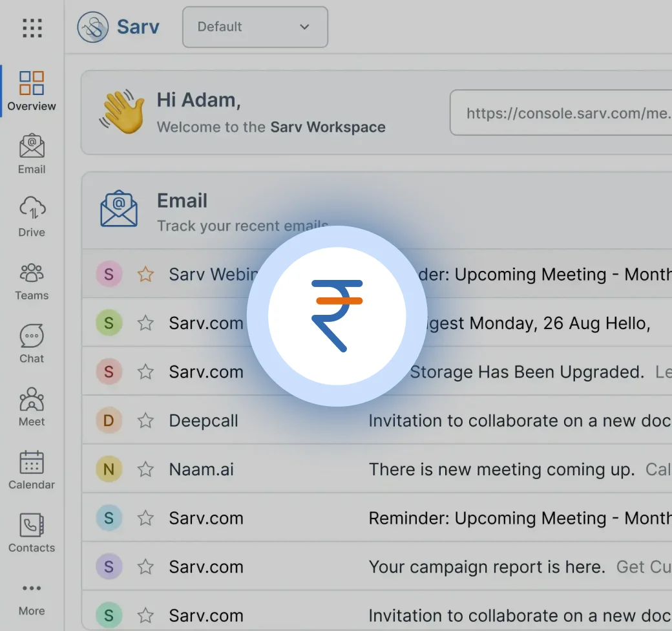This screenshot has height=631, width=672.
Task: Click the orange D avatar for Deepcall
Action: 109,420
